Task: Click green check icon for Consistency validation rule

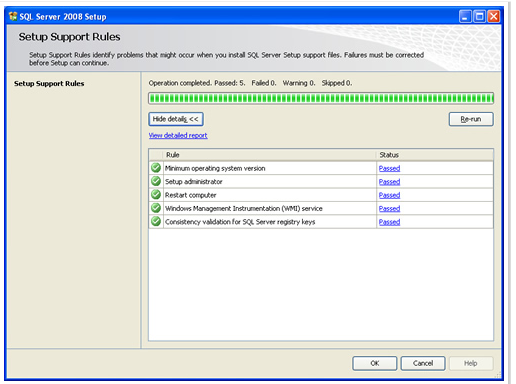Action: click(156, 221)
